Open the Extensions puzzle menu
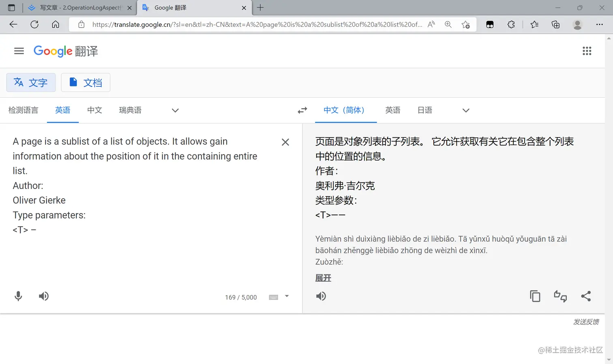The image size is (613, 364). 511,24
